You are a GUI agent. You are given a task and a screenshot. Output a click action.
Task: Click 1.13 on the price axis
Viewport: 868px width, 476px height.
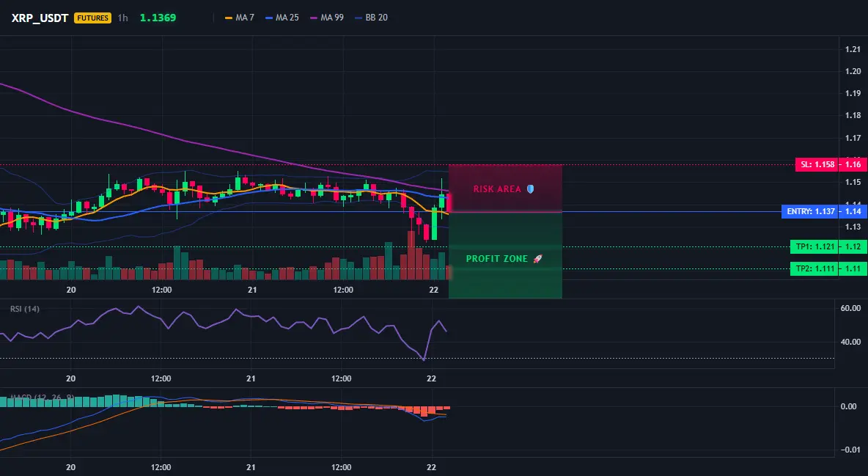click(x=853, y=227)
